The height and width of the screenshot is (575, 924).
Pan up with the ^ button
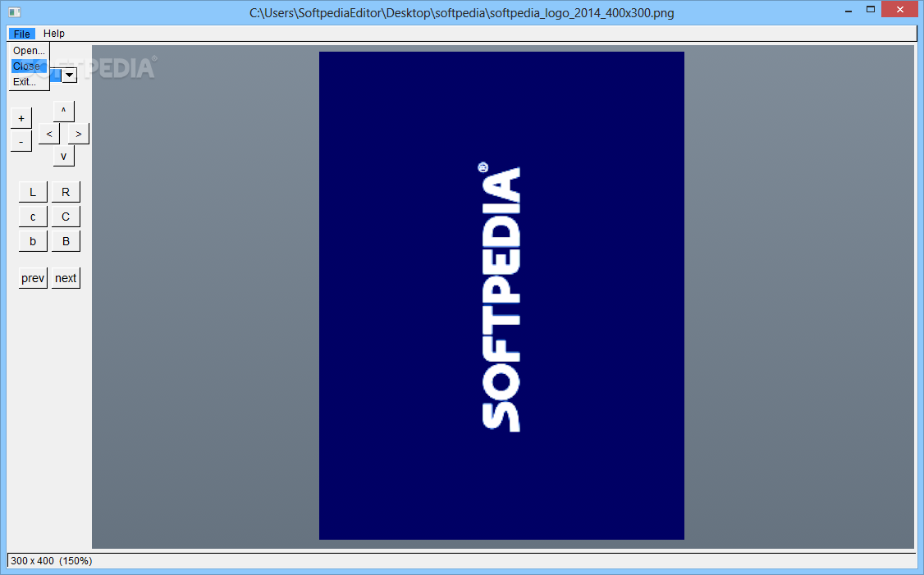[x=64, y=111]
